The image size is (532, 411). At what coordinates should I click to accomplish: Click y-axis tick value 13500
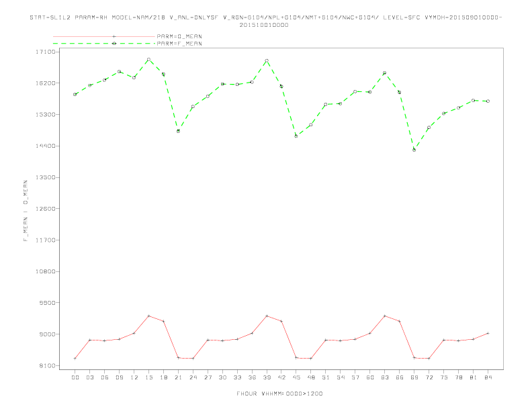tap(46, 177)
